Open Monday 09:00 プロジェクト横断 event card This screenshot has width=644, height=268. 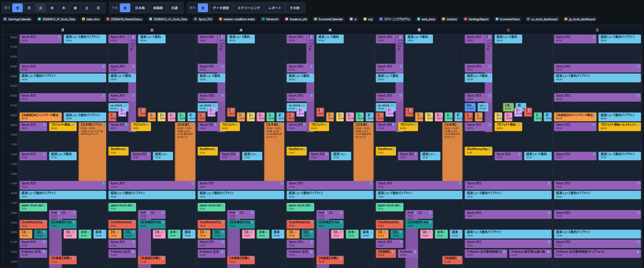click(63, 127)
